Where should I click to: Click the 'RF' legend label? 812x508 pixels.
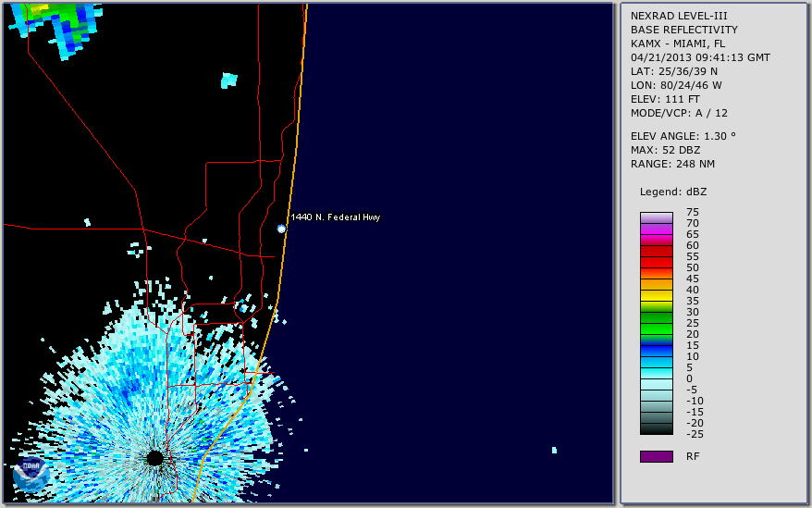[x=693, y=457]
